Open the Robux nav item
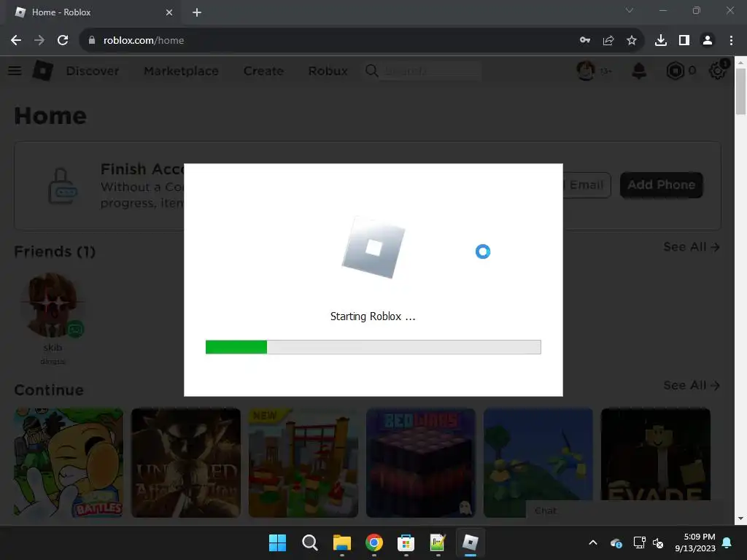The height and width of the screenshot is (560, 747). click(328, 71)
